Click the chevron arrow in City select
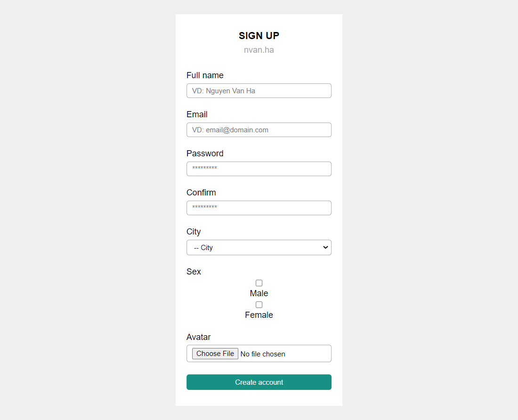The width and height of the screenshot is (518, 420). point(325,247)
